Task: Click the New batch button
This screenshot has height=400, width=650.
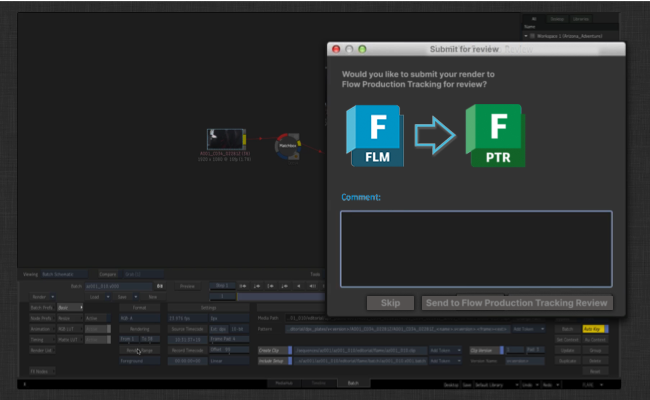Action: [x=153, y=297]
